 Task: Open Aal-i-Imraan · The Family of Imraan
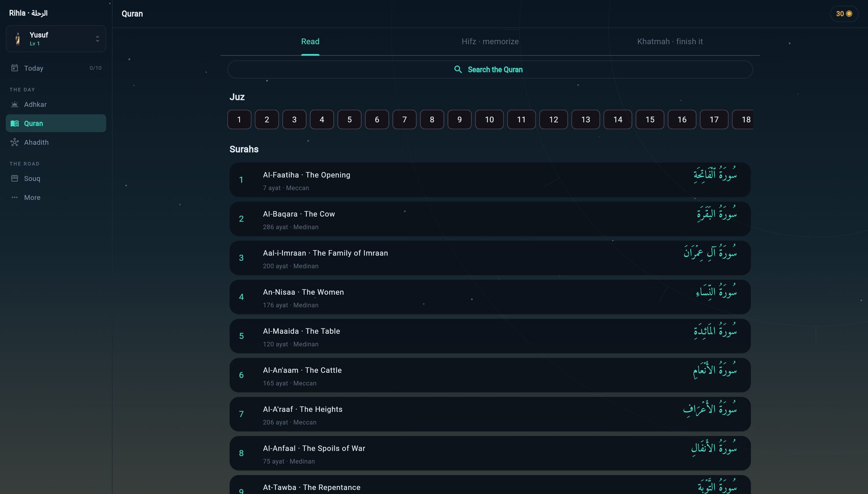(490, 258)
